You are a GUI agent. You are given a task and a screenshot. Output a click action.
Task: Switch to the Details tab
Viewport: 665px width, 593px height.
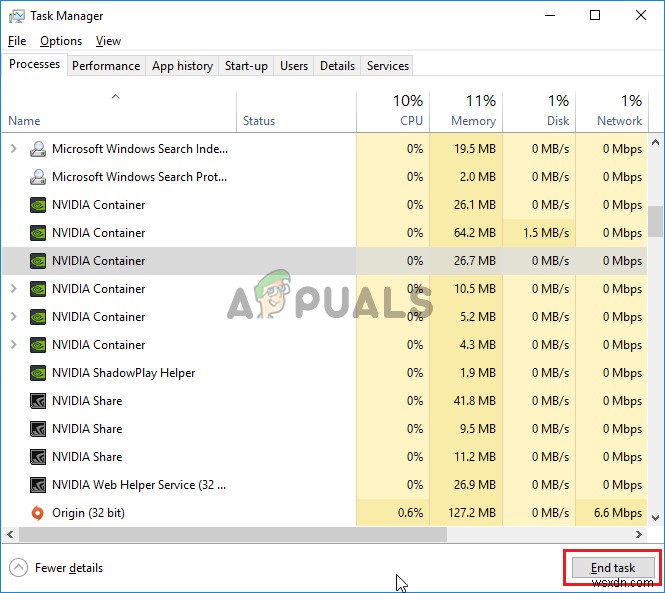tap(337, 66)
